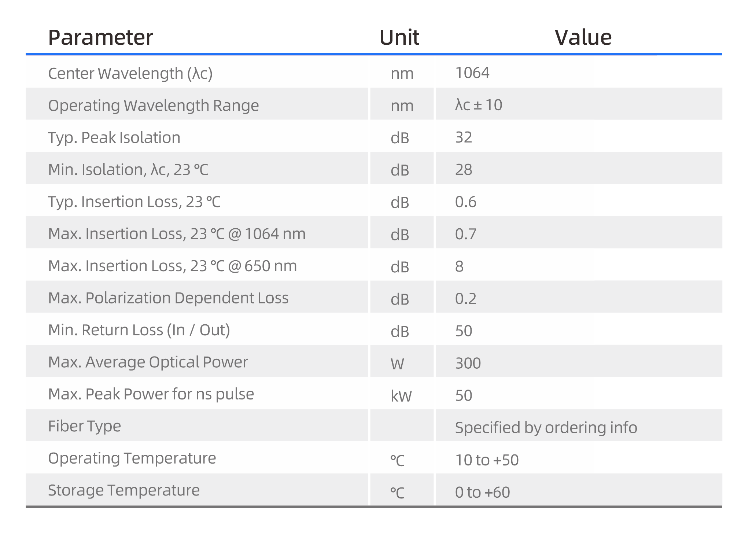Click the λc ± 10 value cell
The image size is (756, 538).
tap(478, 105)
